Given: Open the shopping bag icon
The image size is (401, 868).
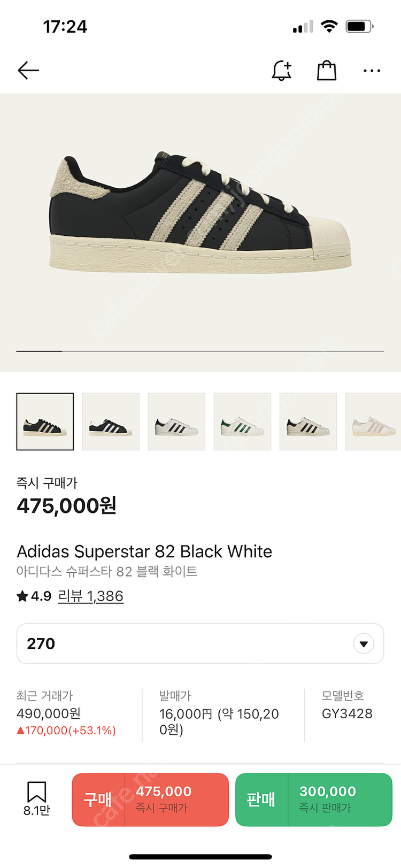Looking at the screenshot, I should (x=327, y=70).
